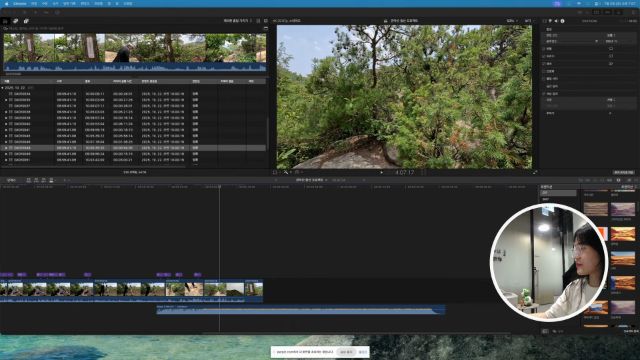Click the Index button above timeline
Viewport: 640px width, 360px height.
coord(11,180)
